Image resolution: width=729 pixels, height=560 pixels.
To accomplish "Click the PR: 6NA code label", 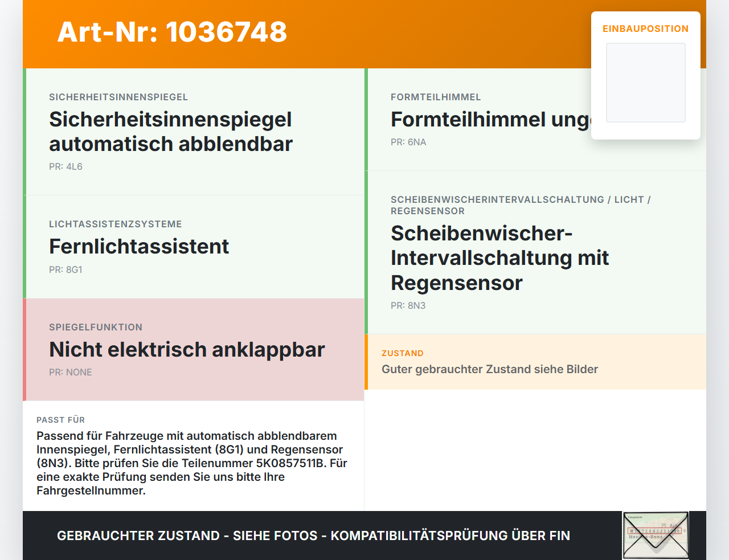I will pos(408,142).
